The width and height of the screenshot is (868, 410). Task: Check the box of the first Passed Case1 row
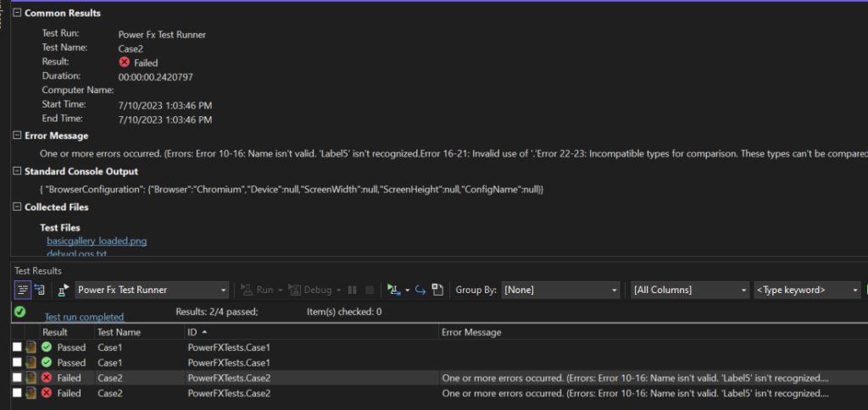point(17,347)
